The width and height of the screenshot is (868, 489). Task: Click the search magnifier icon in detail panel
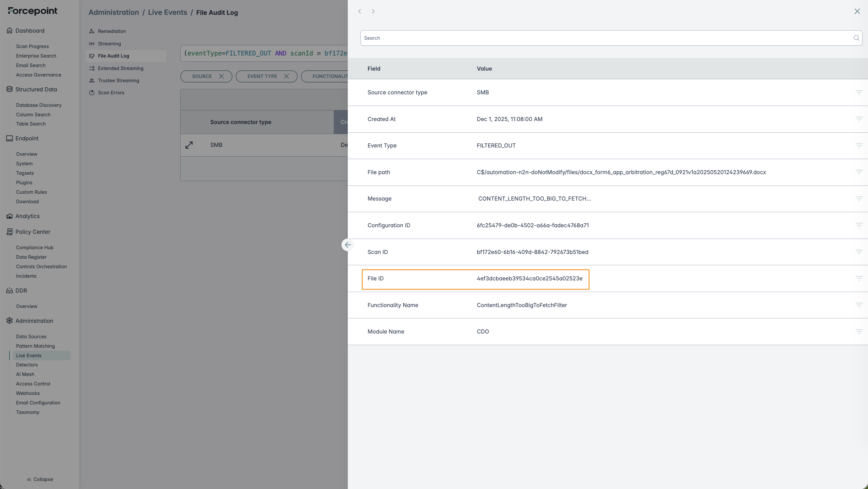coord(856,38)
